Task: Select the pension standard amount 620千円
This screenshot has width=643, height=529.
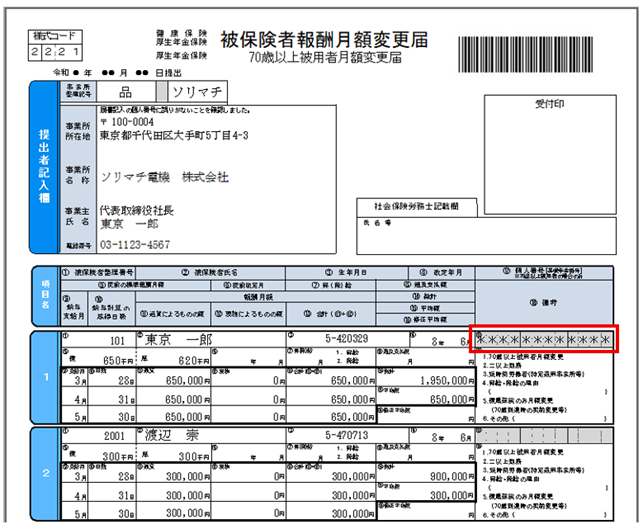Action: [194, 360]
